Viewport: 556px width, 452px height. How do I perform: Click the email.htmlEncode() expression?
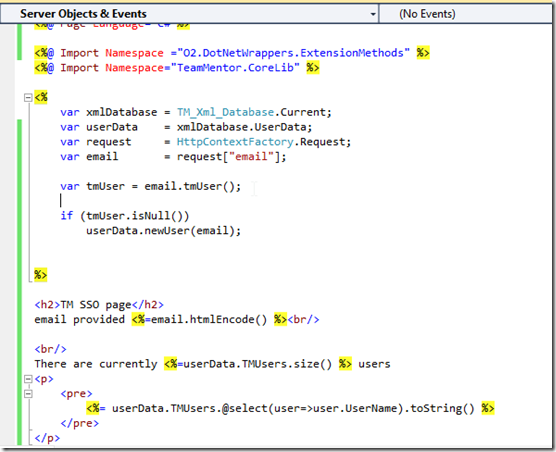209,319
